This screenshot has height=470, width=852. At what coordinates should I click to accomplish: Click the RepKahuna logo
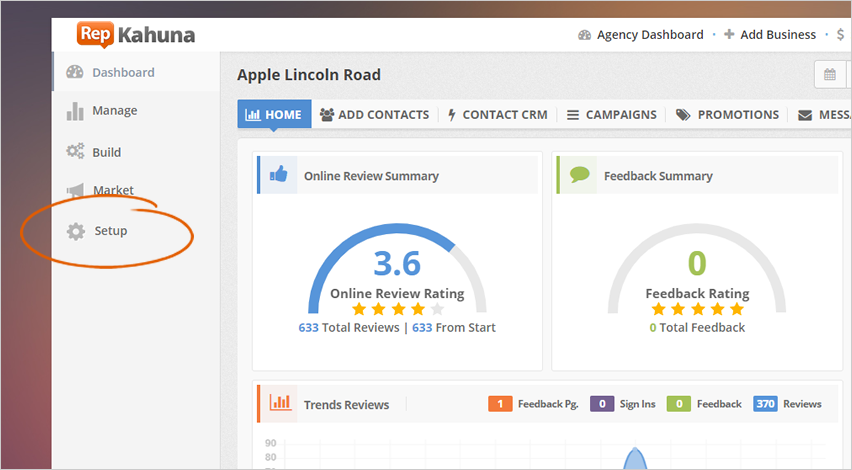point(136,35)
